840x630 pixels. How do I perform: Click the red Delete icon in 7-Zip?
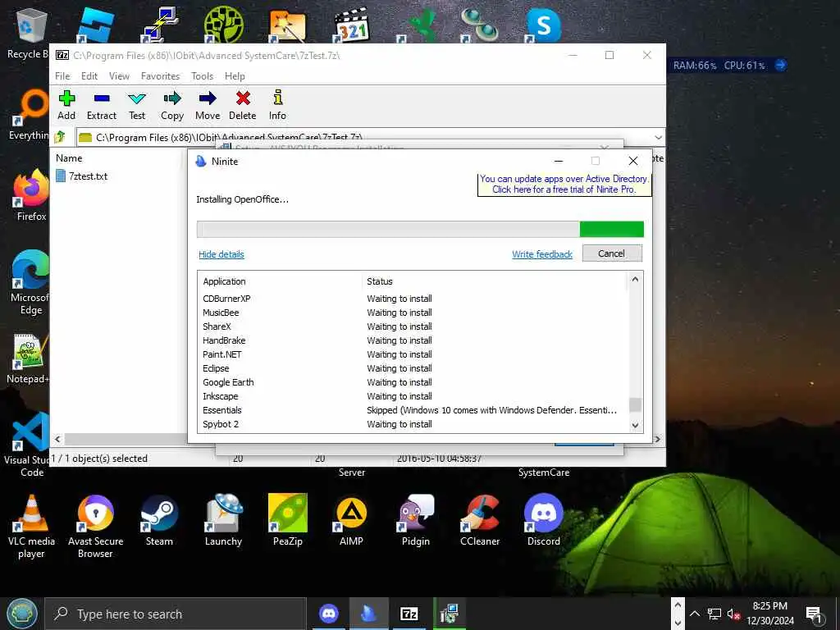(x=243, y=106)
